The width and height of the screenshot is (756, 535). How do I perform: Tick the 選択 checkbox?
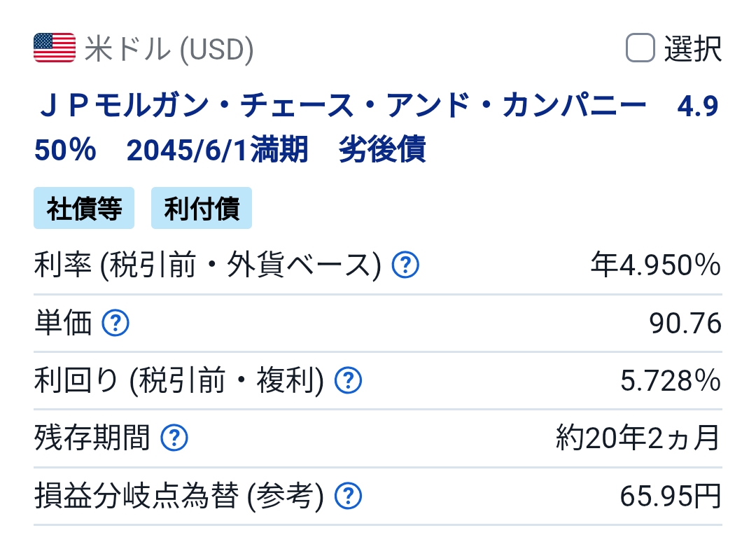pos(639,48)
